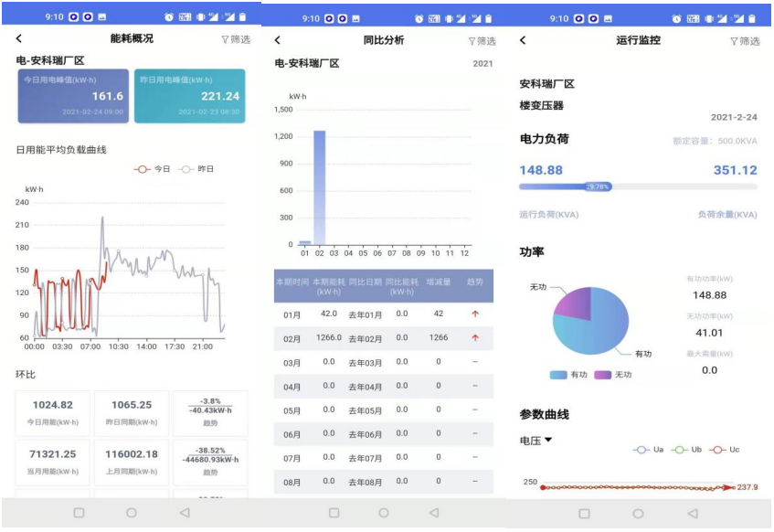Go back from the 能耗概况 screen
The image size is (774, 532).
(19, 38)
